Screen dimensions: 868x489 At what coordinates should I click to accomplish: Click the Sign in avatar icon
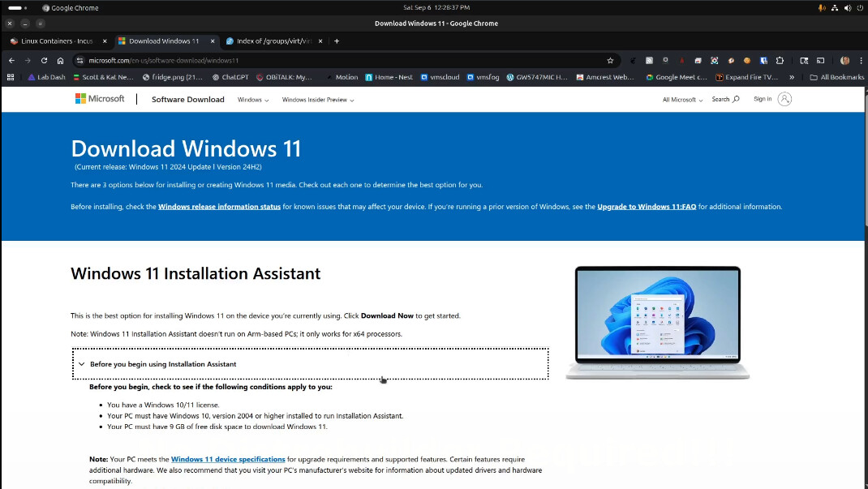coord(784,99)
